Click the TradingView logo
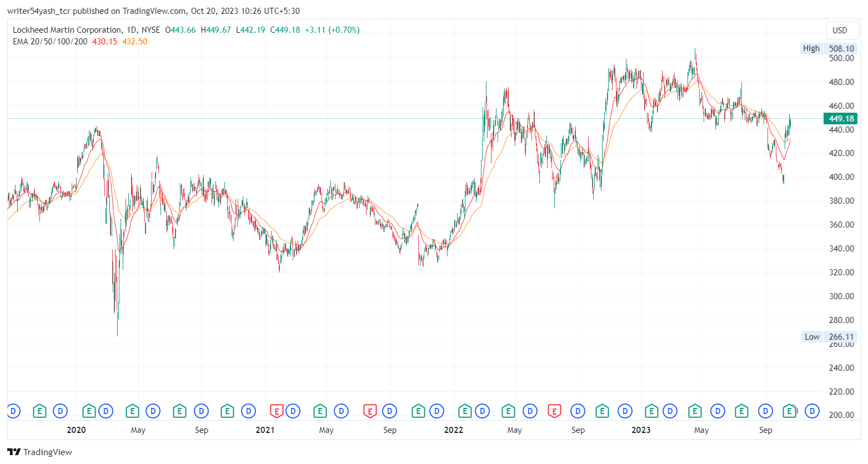The image size is (868, 464). point(40,452)
